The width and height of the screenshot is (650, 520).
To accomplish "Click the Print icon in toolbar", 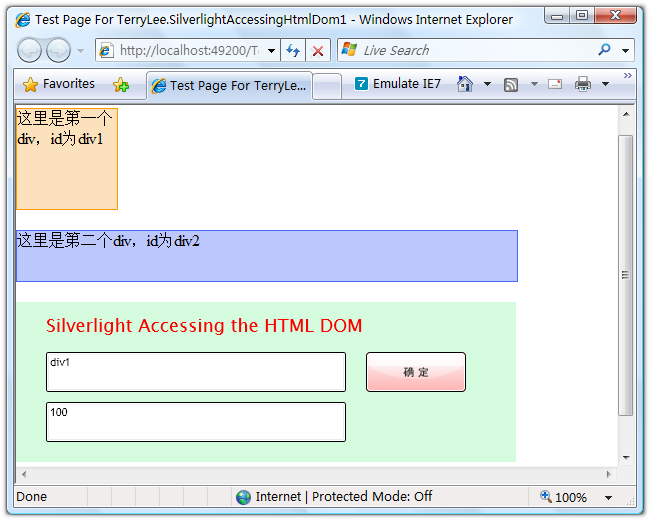I will [x=583, y=85].
